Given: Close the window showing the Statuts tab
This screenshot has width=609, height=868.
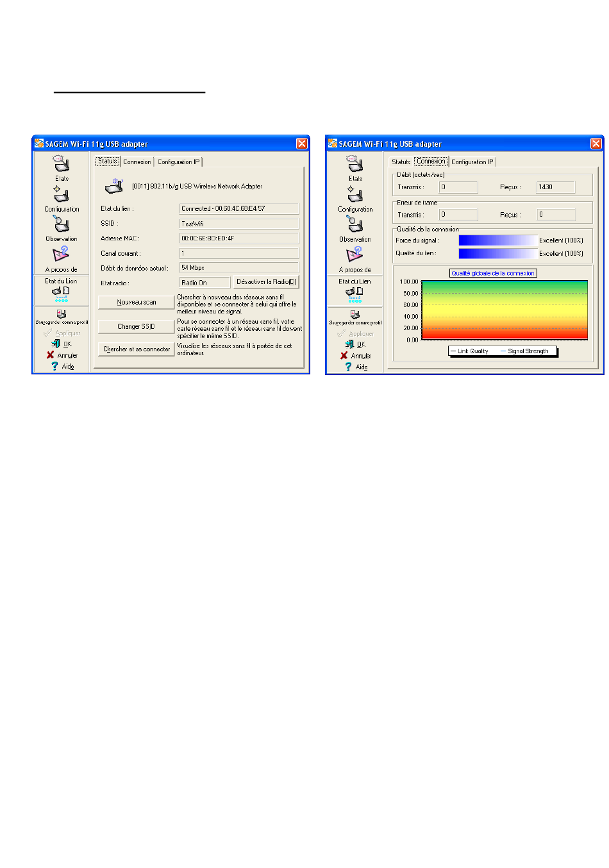Looking at the screenshot, I should (x=302, y=144).
